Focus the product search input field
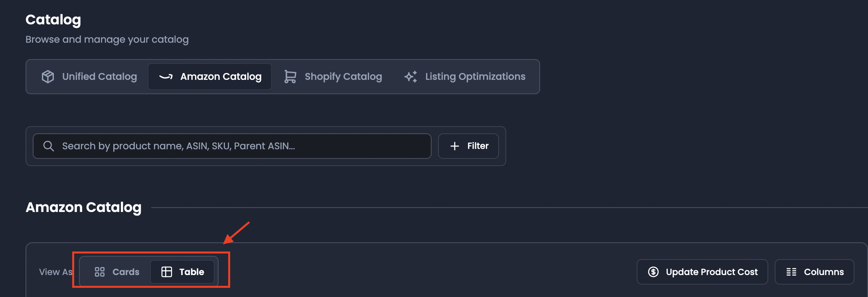The width and height of the screenshot is (868, 297). (232, 146)
